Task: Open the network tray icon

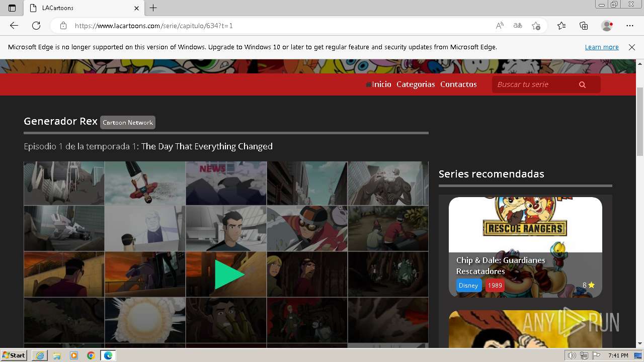Action: 584,355
